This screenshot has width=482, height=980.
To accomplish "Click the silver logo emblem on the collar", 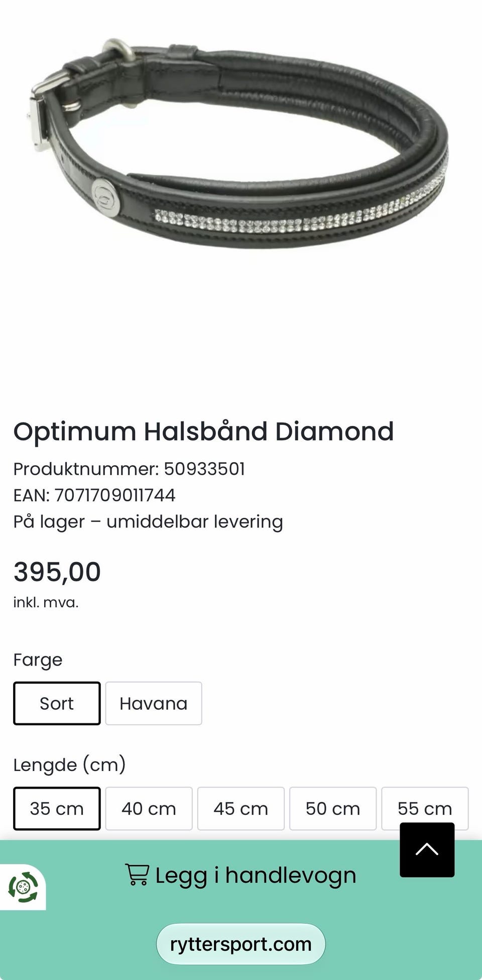I will (106, 192).
